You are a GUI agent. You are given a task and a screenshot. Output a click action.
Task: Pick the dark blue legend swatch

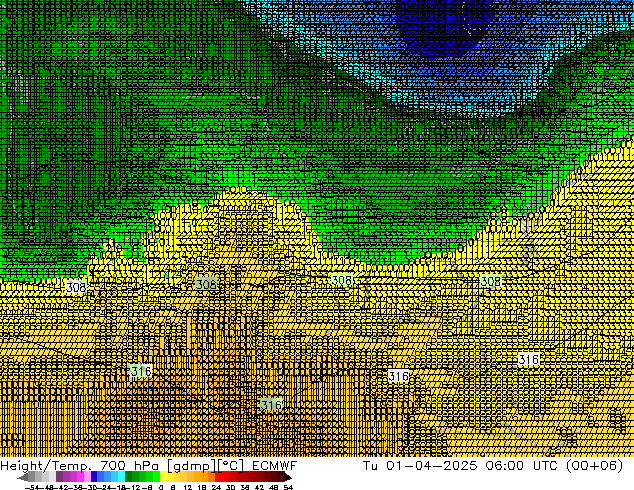[94, 477]
